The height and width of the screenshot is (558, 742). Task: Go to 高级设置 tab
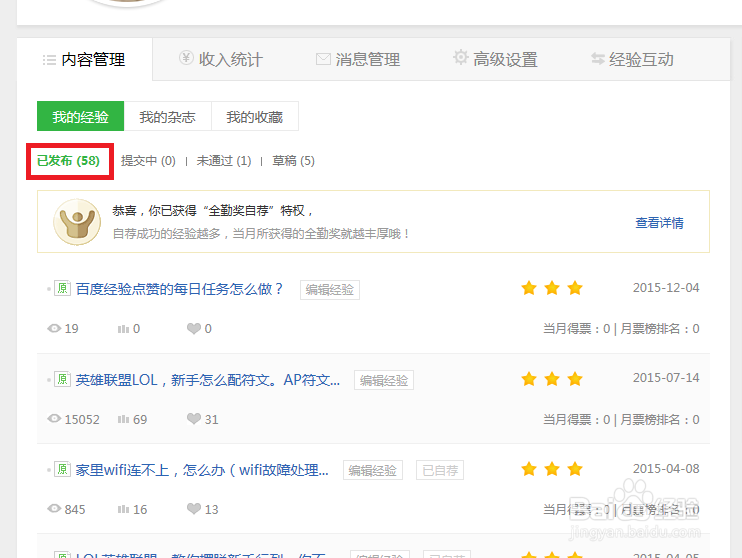click(495, 60)
